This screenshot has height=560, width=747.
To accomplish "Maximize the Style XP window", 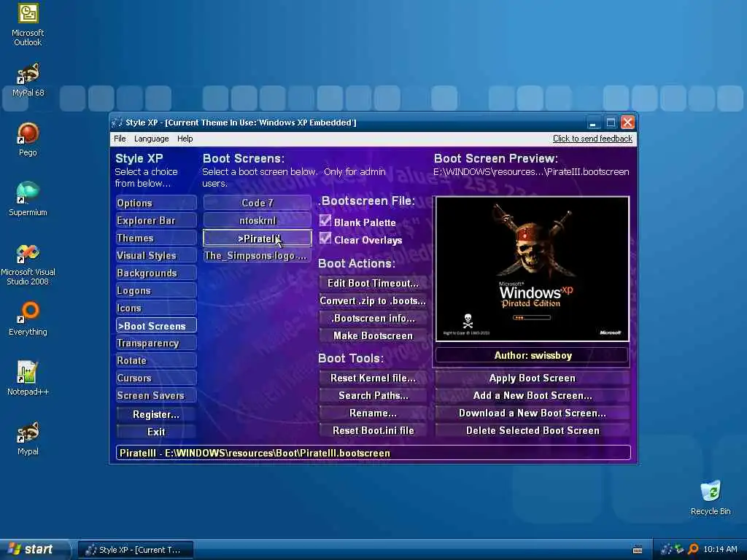I will pyautogui.click(x=611, y=122).
